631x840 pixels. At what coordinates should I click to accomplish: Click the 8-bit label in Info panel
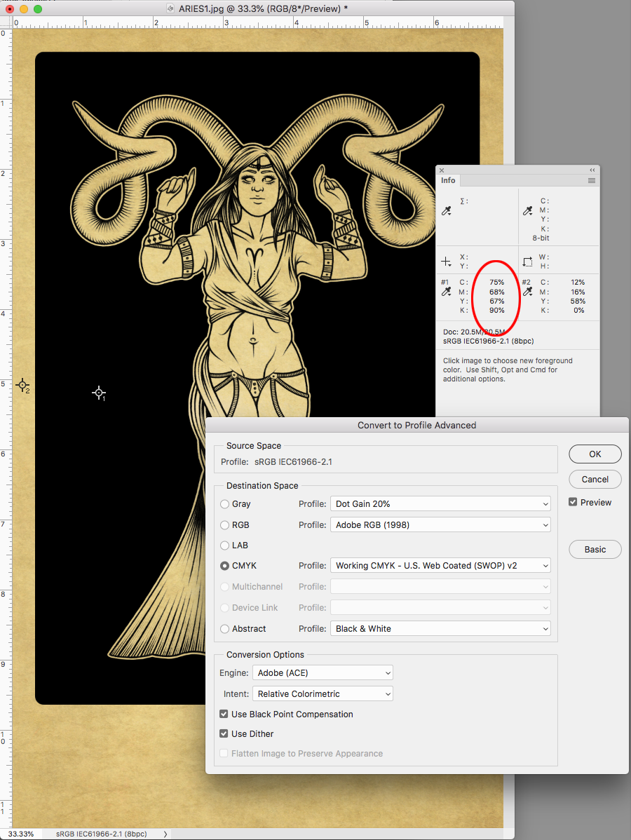[541, 238]
